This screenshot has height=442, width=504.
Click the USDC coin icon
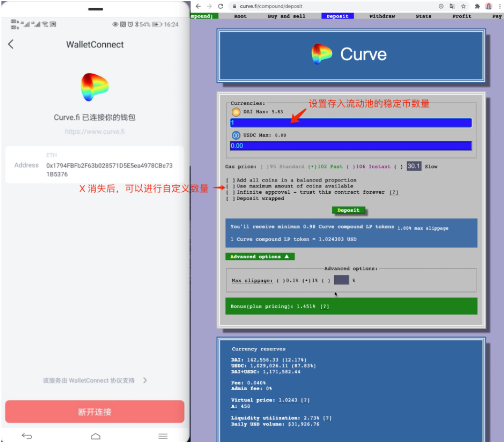pyautogui.click(x=236, y=135)
